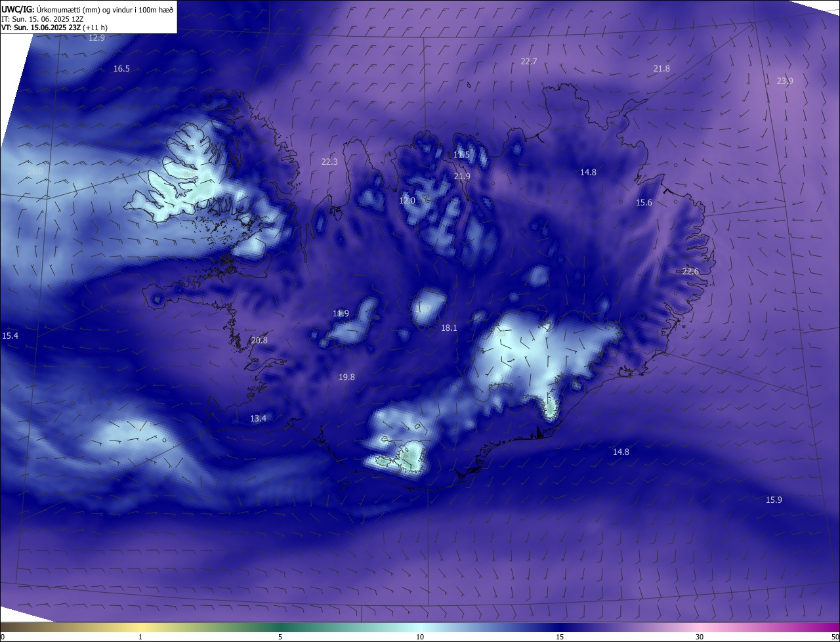
Task: Click the colour scale tick label 1
Action: coord(141,637)
